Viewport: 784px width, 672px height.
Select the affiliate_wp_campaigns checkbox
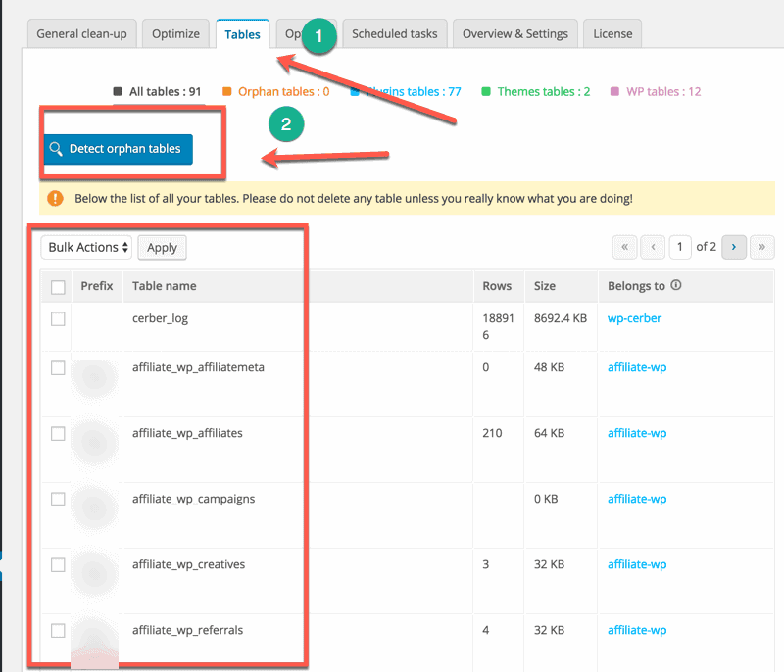[58, 499]
